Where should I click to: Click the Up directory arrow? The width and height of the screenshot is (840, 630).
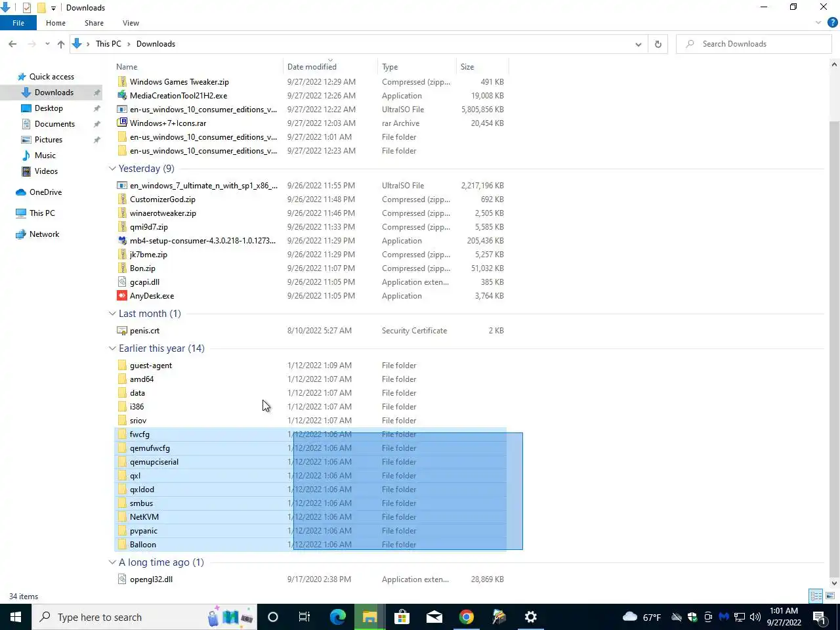coord(61,44)
